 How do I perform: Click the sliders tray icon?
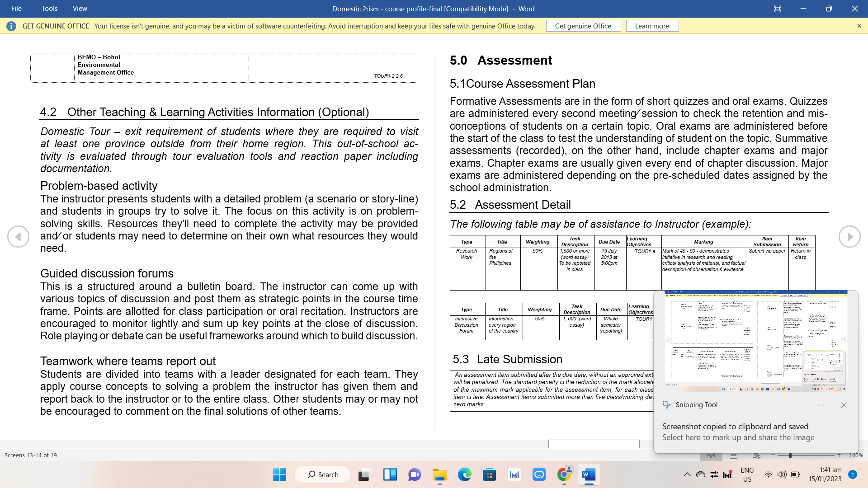(x=714, y=474)
